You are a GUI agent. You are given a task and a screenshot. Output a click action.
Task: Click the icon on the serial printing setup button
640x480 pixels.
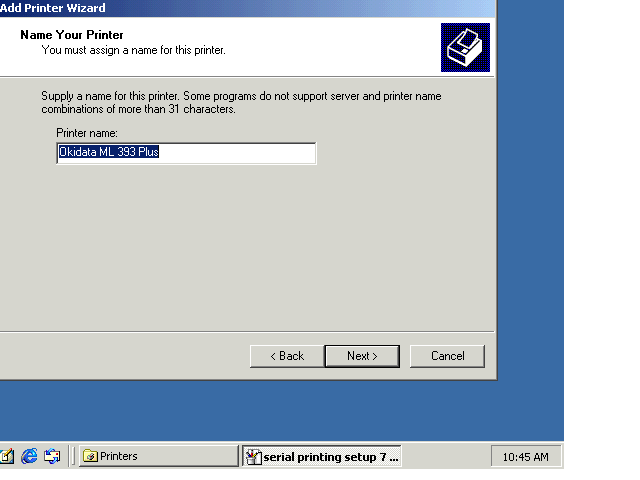[x=254, y=457]
